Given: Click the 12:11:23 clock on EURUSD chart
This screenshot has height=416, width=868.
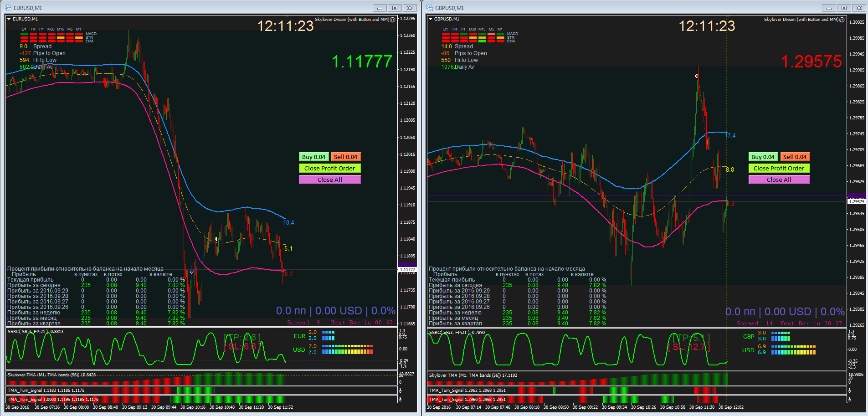Looking at the screenshot, I should pos(286,26).
